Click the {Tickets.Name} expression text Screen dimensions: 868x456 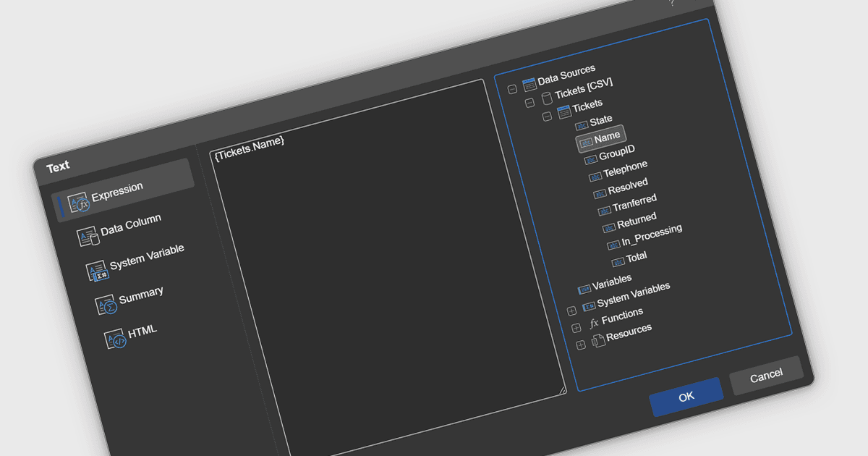pos(250,147)
